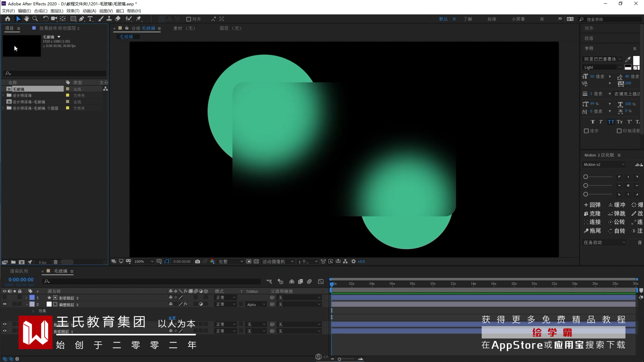Viewport: 644px width, 362px height.
Task: Enable the 连字 checkbox in character panel
Action: click(586, 131)
